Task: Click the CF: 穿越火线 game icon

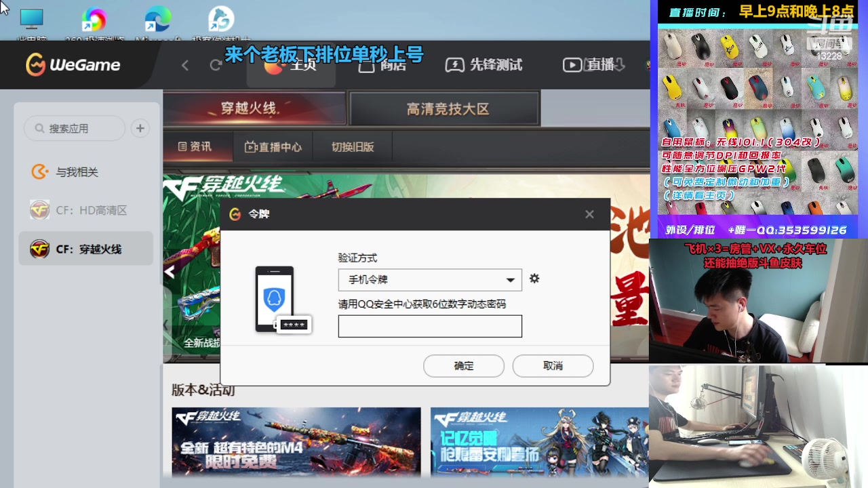Action: tap(40, 249)
